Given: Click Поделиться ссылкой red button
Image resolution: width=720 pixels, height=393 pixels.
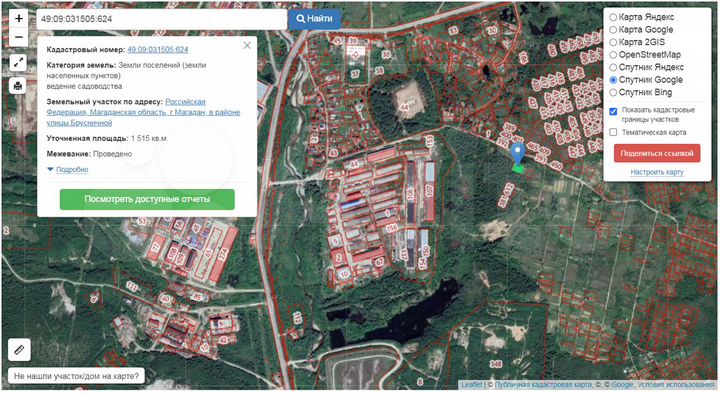Looking at the screenshot, I should pyautogui.click(x=657, y=153).
